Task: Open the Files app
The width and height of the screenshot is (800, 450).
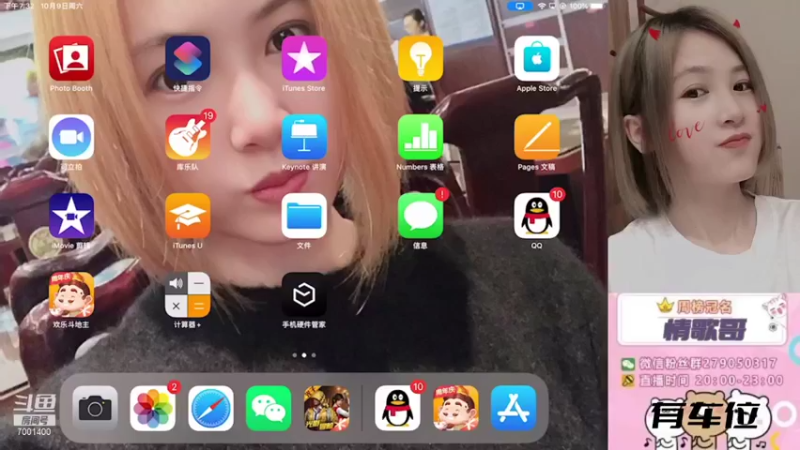Action: pos(304,216)
